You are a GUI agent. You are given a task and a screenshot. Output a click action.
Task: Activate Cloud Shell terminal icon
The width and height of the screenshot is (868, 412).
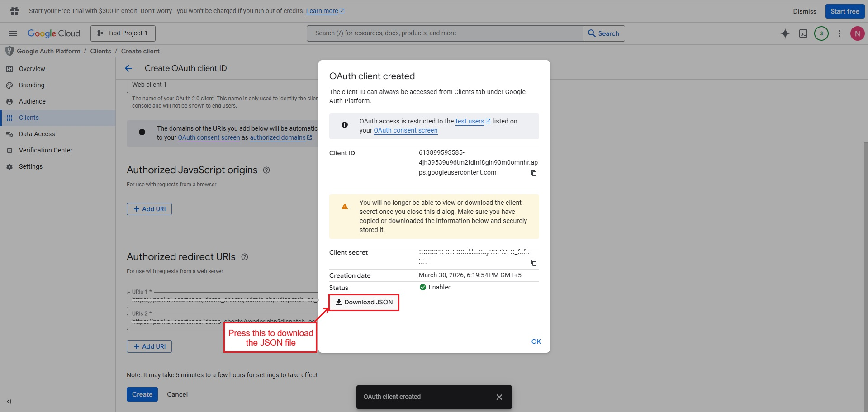click(x=803, y=33)
